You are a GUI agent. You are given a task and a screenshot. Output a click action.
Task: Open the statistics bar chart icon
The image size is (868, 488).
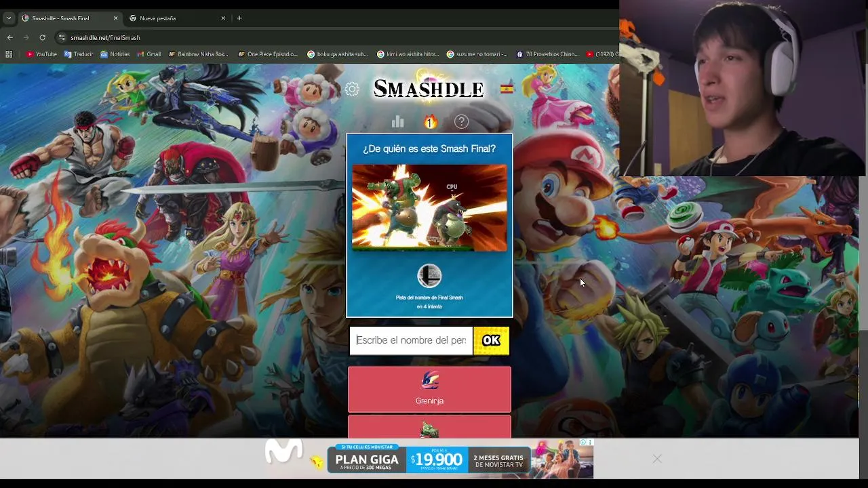coord(397,122)
